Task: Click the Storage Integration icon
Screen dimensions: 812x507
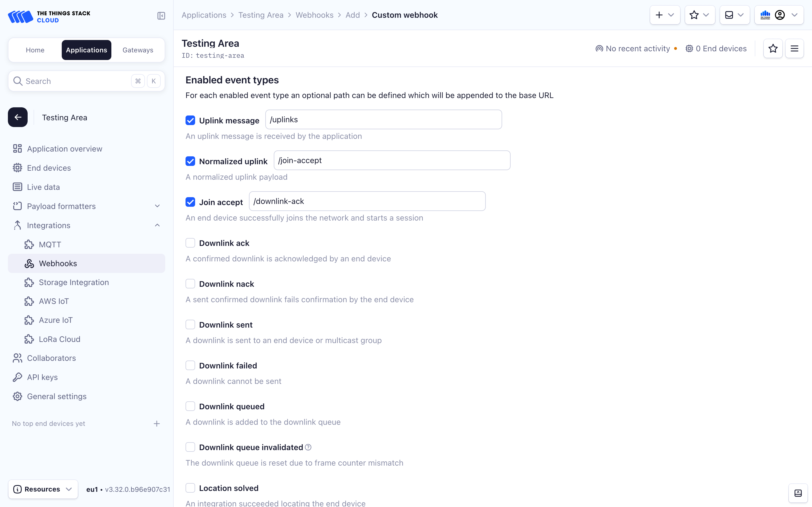Action: point(29,282)
